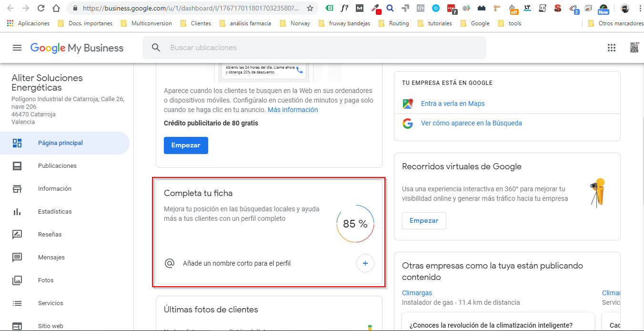644x331 pixels.
Task: Open the Routing bookmark folder
Action: coord(394,23)
